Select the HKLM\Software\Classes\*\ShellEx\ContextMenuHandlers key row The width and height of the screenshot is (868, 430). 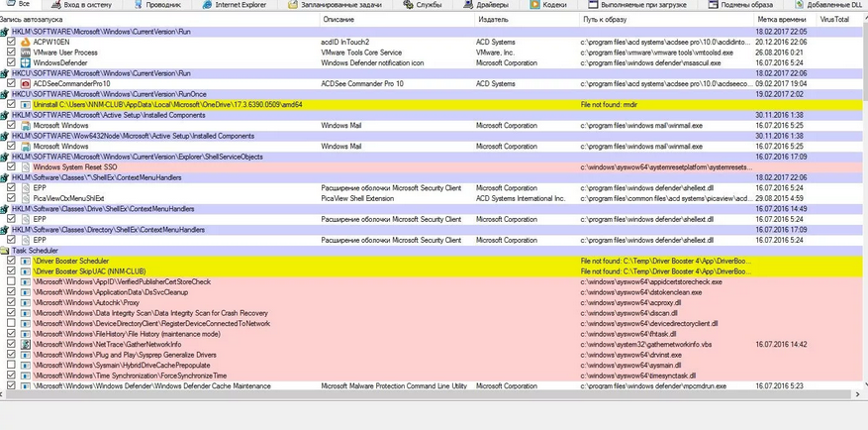click(x=432, y=178)
